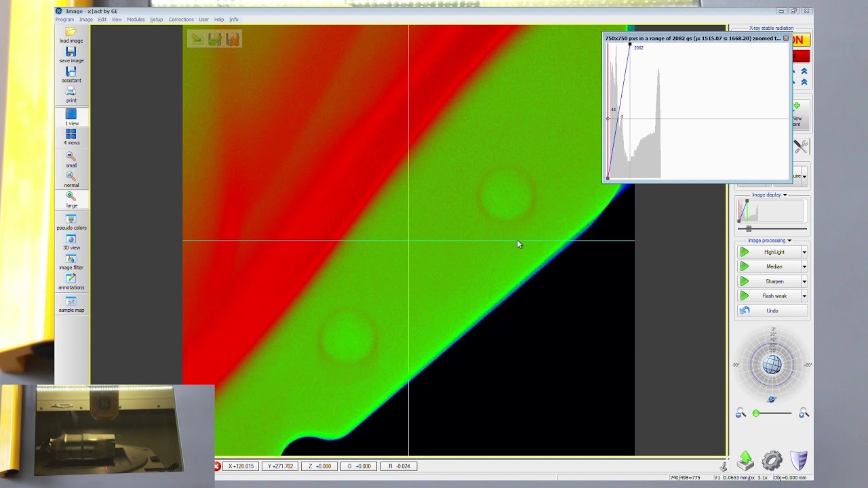Run the Flash weak filter
The image size is (868, 488).
pyautogui.click(x=769, y=296)
